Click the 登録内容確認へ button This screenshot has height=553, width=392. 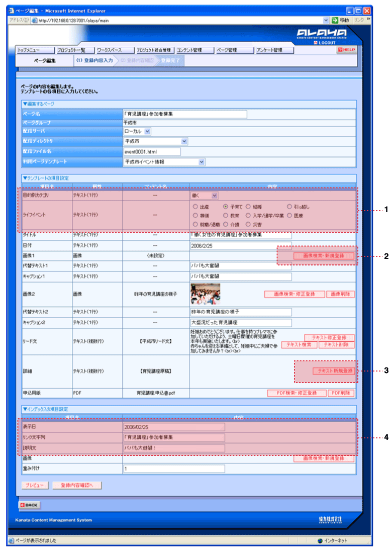click(77, 485)
